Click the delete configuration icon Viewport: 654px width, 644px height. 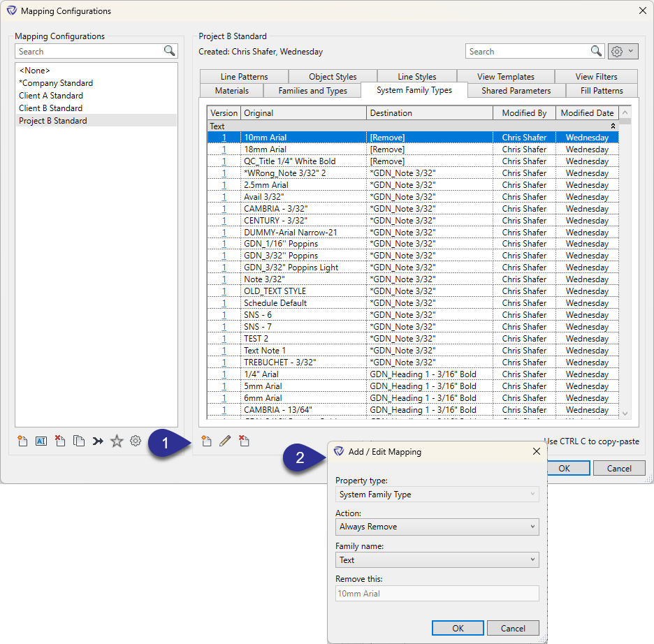60,441
